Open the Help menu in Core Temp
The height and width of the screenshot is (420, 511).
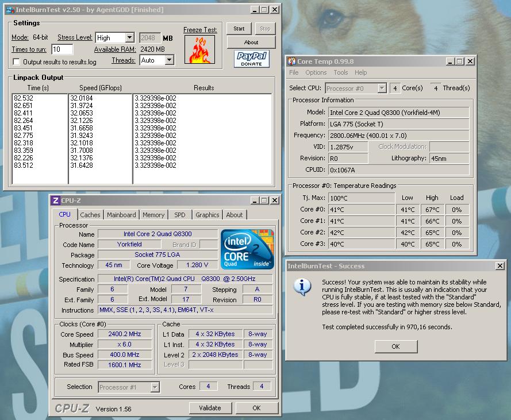click(361, 72)
